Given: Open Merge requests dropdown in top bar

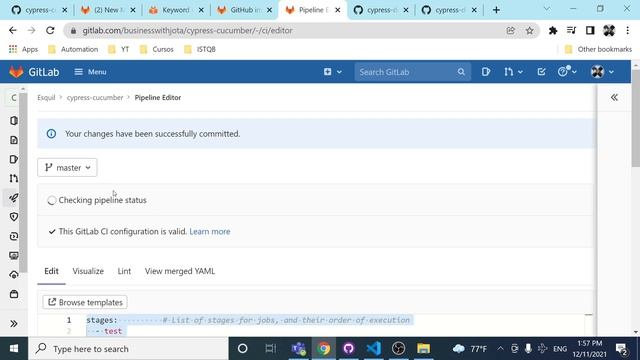Looking at the screenshot, I should coord(513,72).
